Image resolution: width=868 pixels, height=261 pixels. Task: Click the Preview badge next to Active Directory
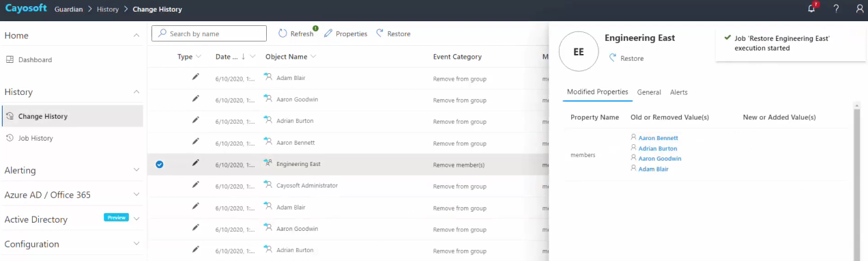click(x=116, y=217)
